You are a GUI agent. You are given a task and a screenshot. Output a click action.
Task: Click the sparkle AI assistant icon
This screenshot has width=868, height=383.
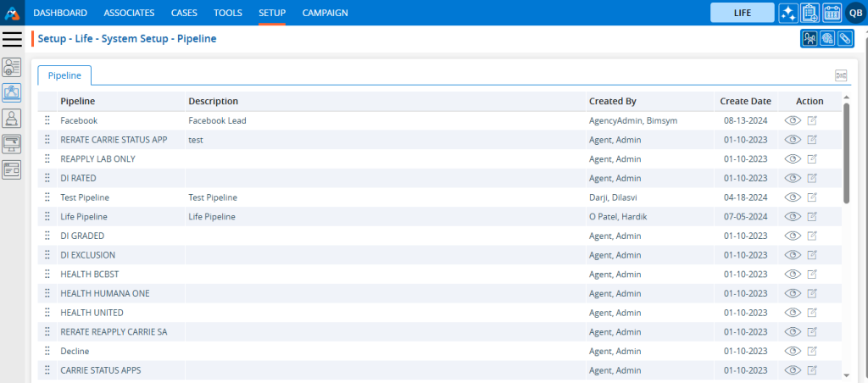[x=787, y=13]
